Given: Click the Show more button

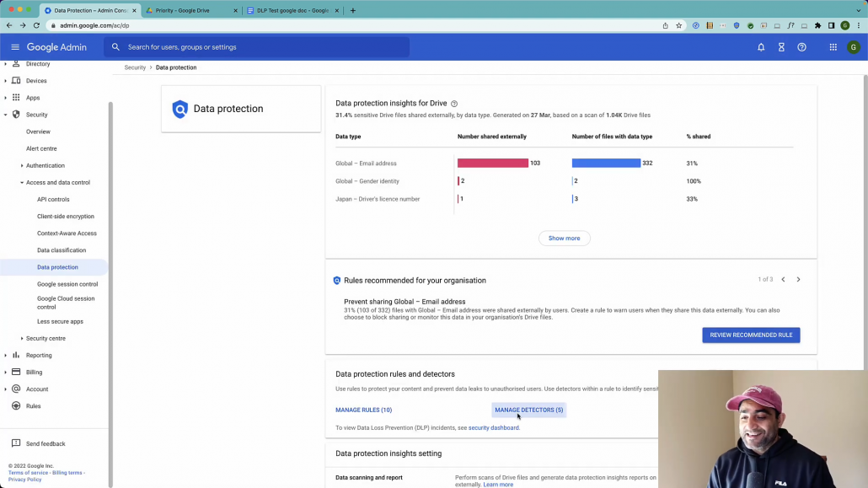Looking at the screenshot, I should click(564, 239).
